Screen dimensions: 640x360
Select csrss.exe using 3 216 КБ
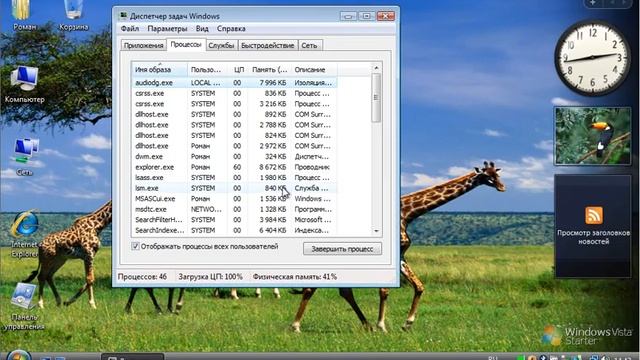(234, 104)
